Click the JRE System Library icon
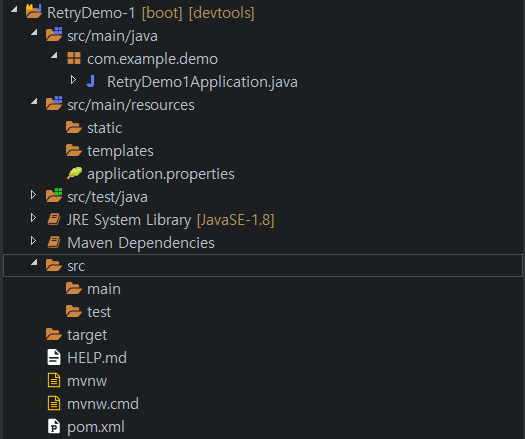This screenshot has height=439, width=525. (x=54, y=220)
